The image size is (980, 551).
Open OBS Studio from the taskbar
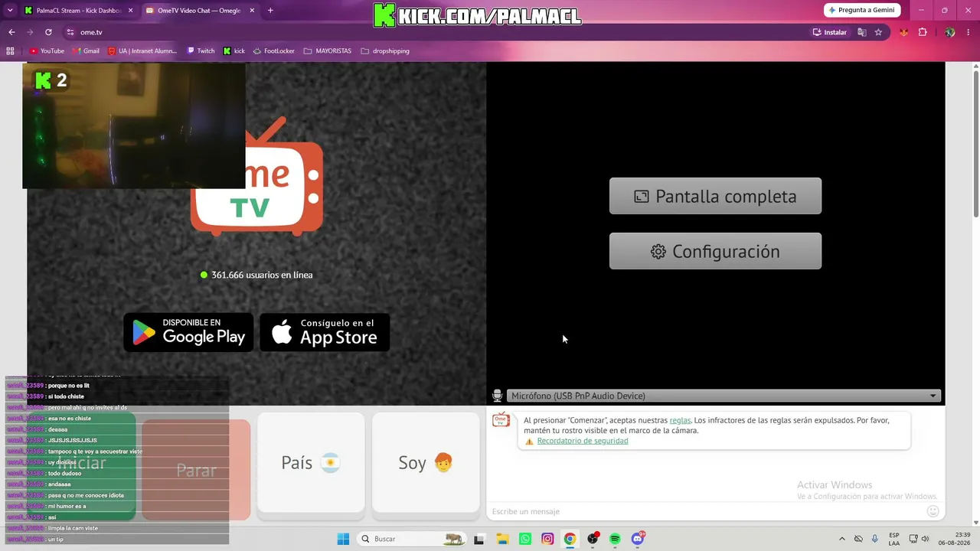pos(593,539)
